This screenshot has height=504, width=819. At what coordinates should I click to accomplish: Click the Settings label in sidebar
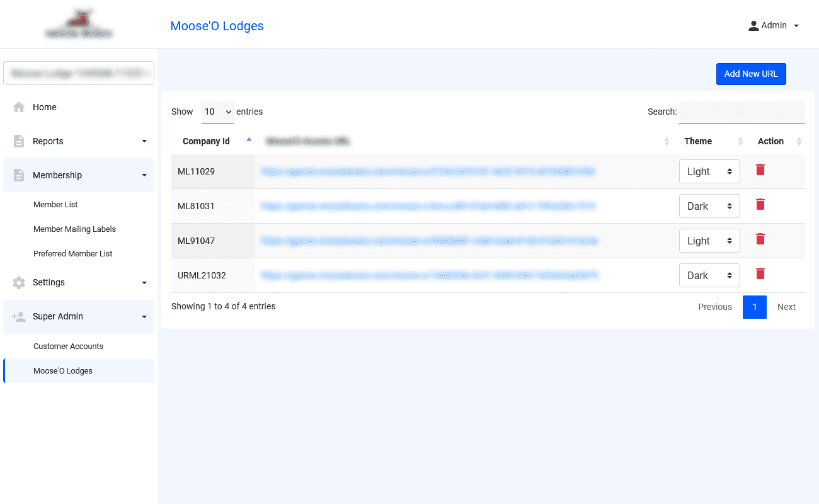49,282
